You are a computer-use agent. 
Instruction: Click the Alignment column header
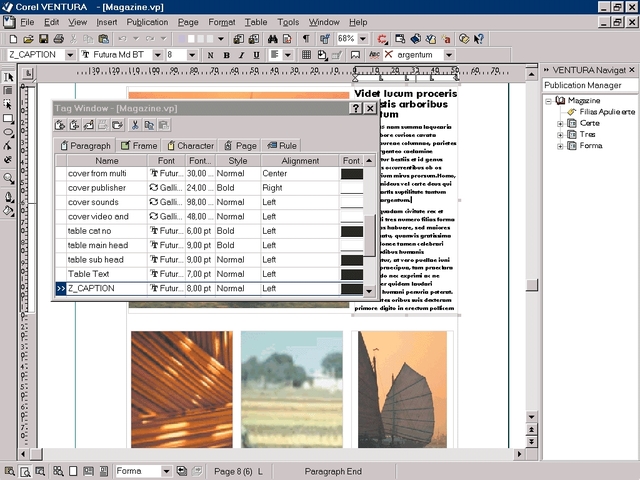(300, 161)
